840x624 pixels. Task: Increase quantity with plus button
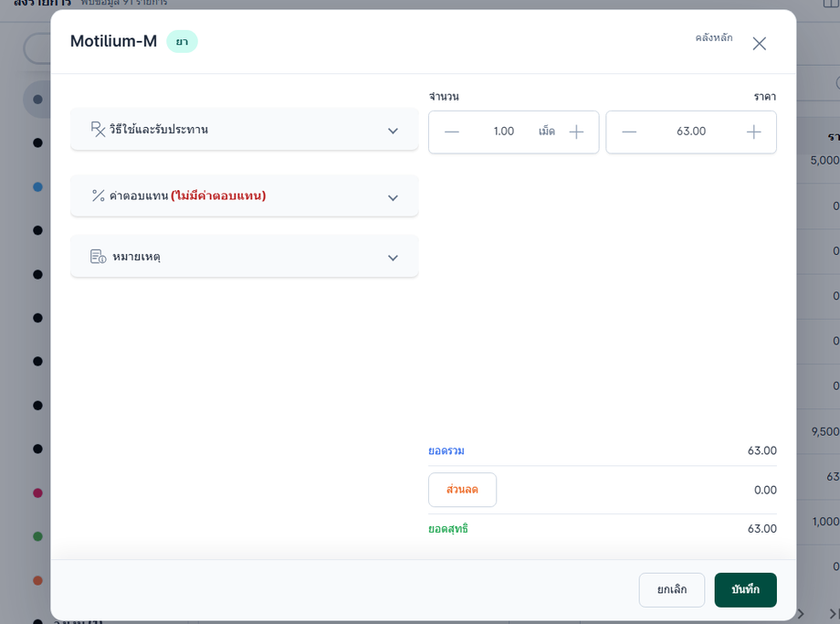point(576,132)
